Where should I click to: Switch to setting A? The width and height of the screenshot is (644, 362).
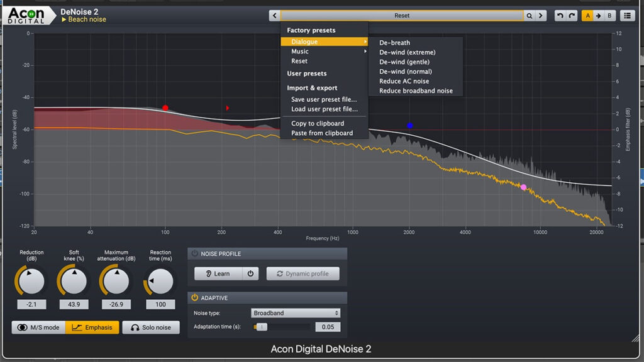(587, 16)
